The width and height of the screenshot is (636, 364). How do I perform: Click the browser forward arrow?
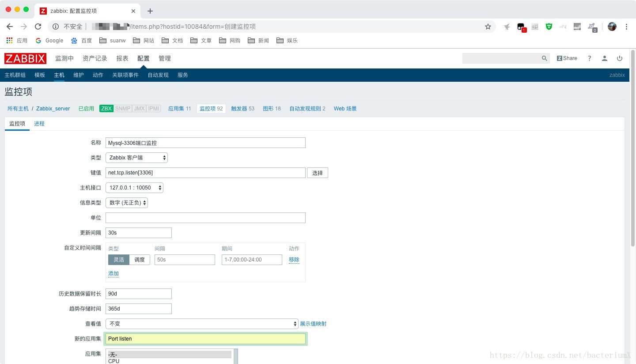[x=24, y=27]
